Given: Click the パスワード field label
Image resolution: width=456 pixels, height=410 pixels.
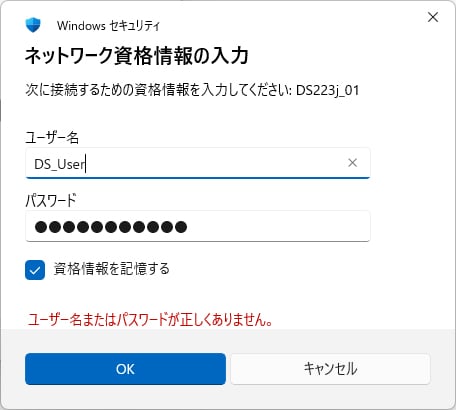Looking at the screenshot, I should [x=51, y=200].
